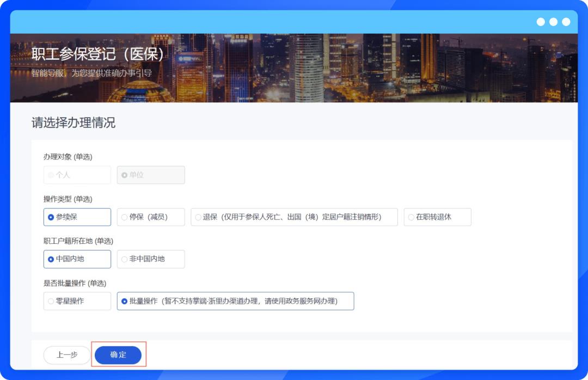Select the 批量操作 batch option
Image resolution: width=588 pixels, height=380 pixels.
point(235,301)
